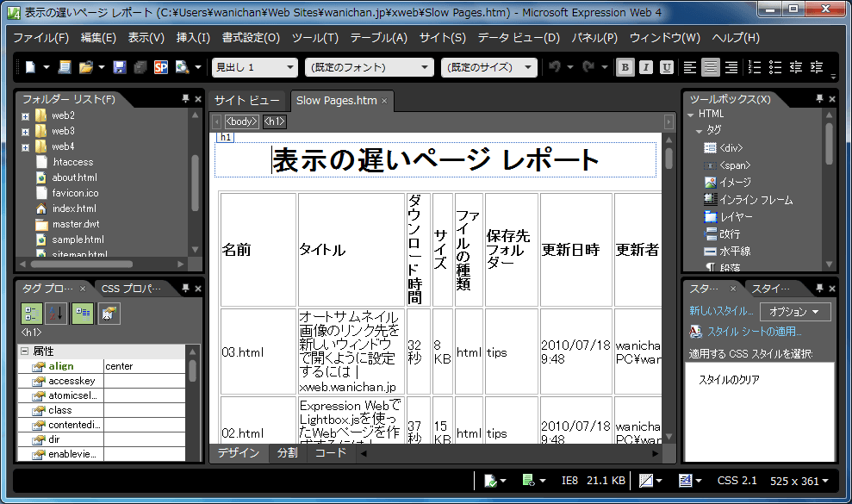Screen dimensions: 852x504
Task: Click the align attribute value field
Action: (x=144, y=366)
